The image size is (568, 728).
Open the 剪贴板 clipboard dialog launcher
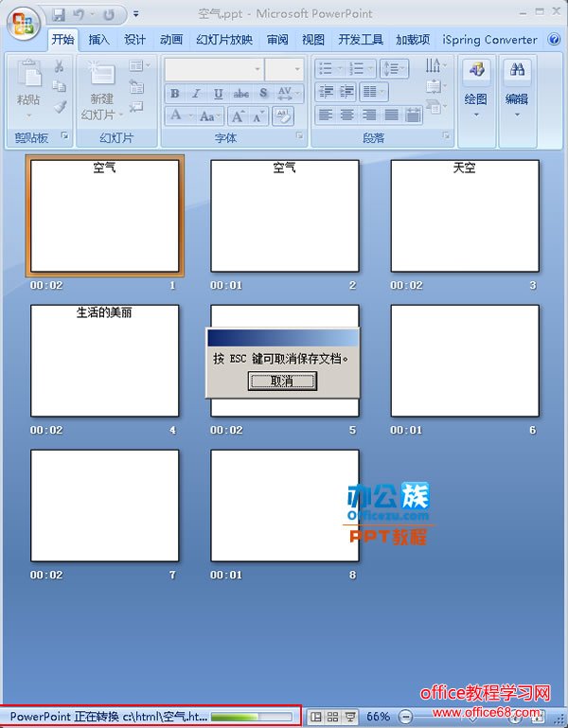click(64, 135)
